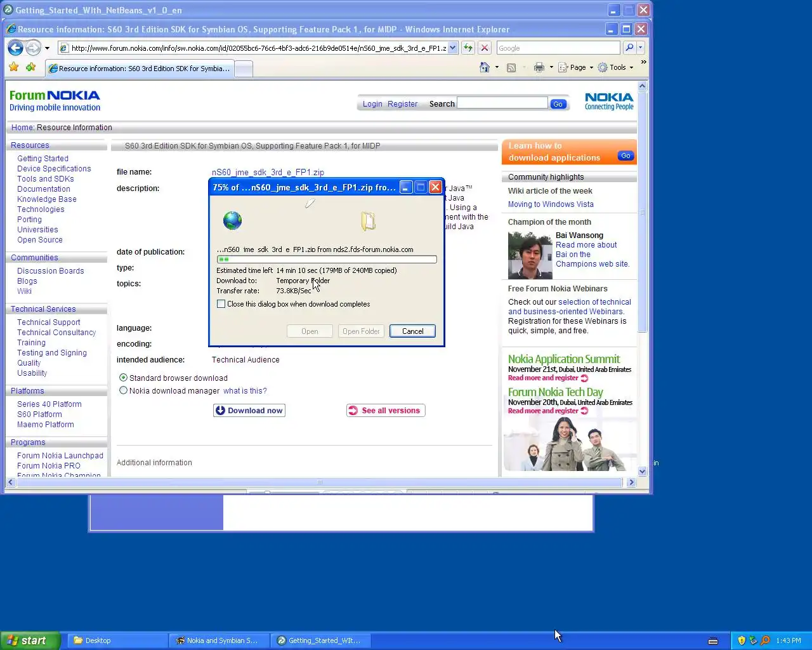Click Bai Wansong champion photo thumbnail

pyautogui.click(x=530, y=255)
